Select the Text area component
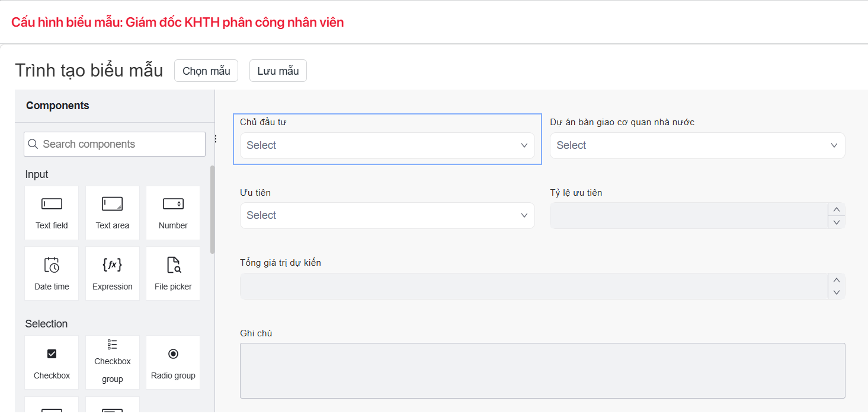 (x=112, y=213)
